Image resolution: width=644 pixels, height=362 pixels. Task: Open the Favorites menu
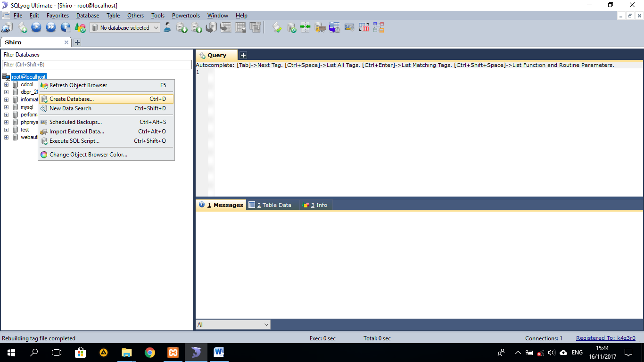(x=58, y=16)
